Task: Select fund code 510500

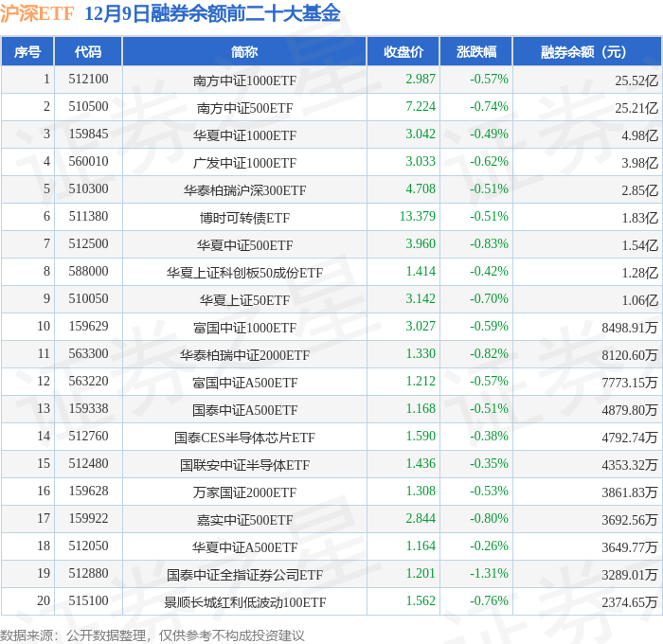Action: [x=88, y=107]
